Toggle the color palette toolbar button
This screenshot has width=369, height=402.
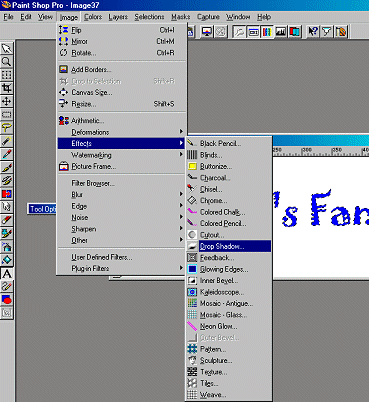267,32
